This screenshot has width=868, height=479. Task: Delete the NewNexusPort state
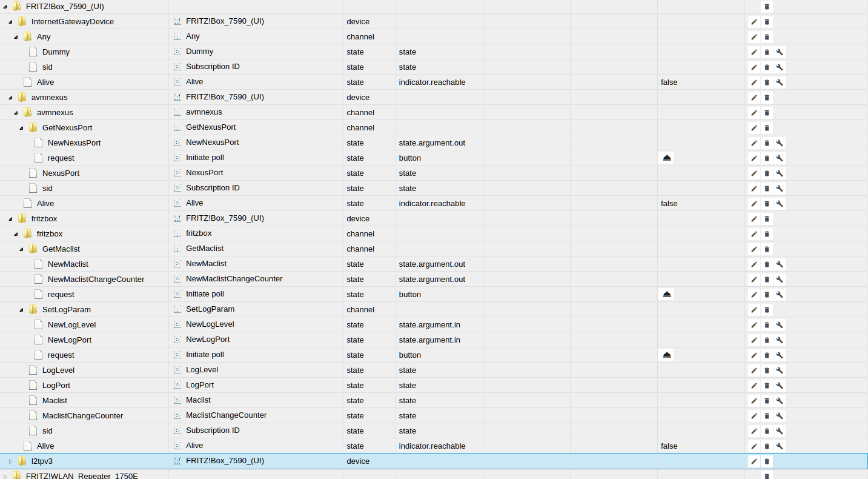pos(767,143)
